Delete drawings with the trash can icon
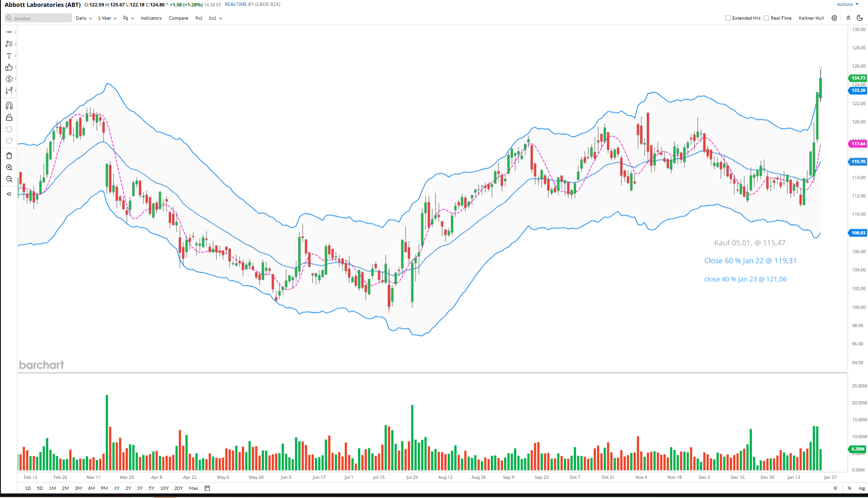The height and width of the screenshot is (498, 868). click(x=9, y=156)
